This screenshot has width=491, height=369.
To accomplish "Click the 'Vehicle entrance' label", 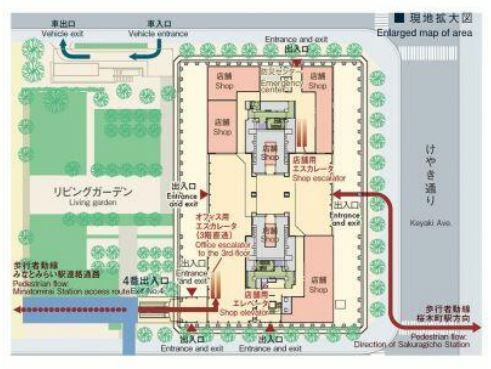I will (x=158, y=34).
